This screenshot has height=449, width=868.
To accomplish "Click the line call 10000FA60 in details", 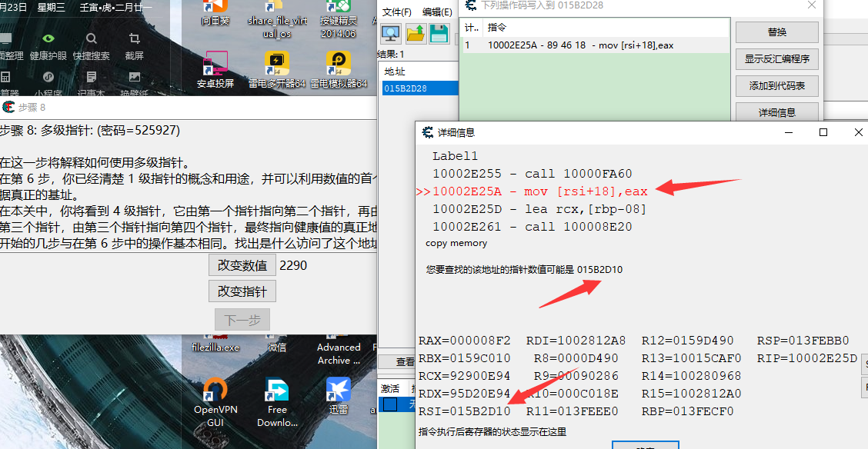I will (532, 174).
